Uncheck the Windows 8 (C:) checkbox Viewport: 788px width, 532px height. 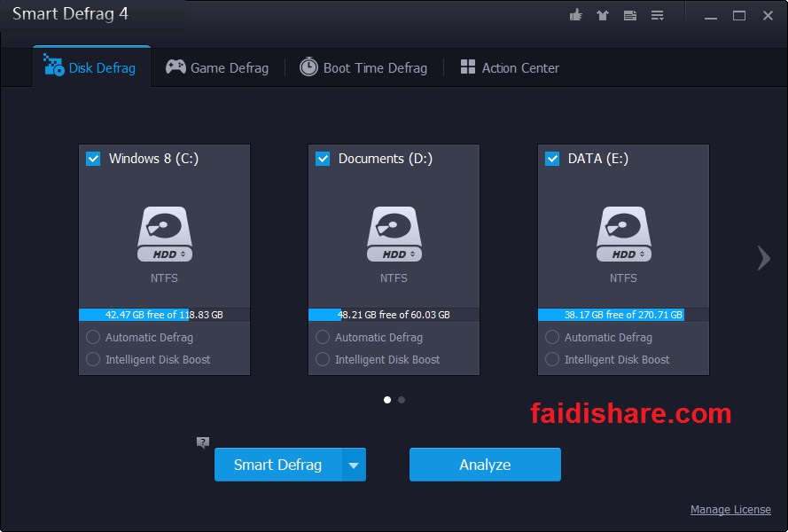tap(93, 159)
